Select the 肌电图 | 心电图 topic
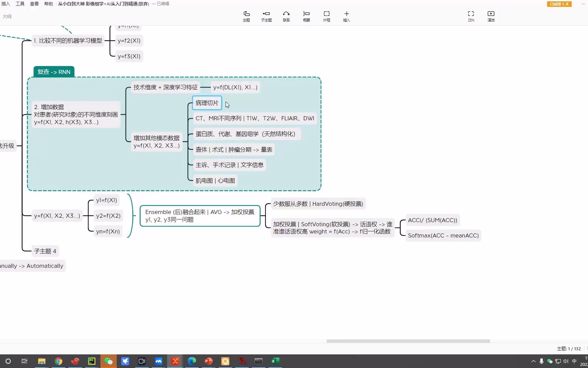 click(x=215, y=181)
